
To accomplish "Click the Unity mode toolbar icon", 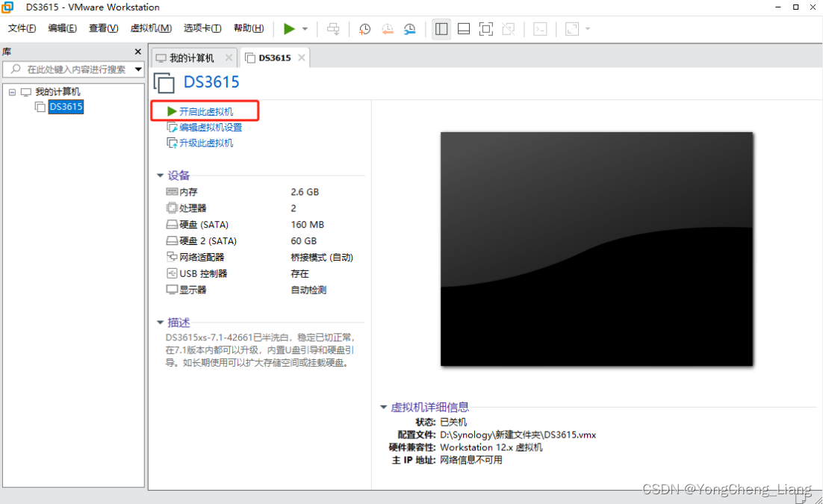I will (508, 29).
